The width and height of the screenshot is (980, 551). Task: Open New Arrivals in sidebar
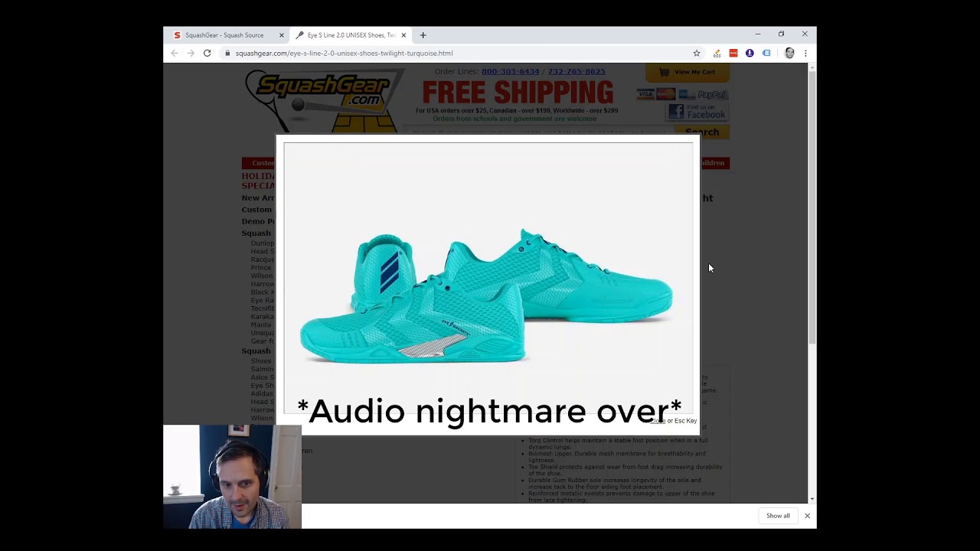[258, 198]
